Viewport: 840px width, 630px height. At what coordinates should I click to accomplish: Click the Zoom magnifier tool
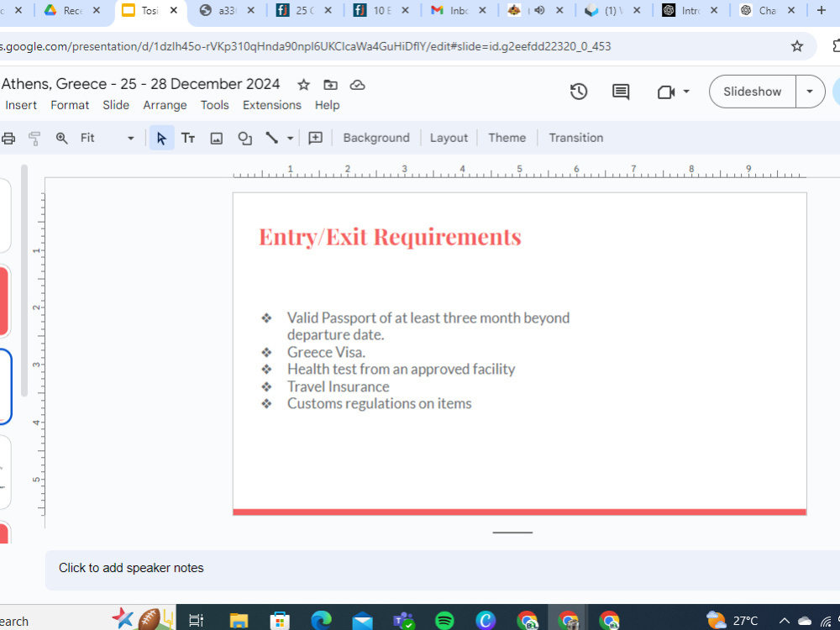61,139
